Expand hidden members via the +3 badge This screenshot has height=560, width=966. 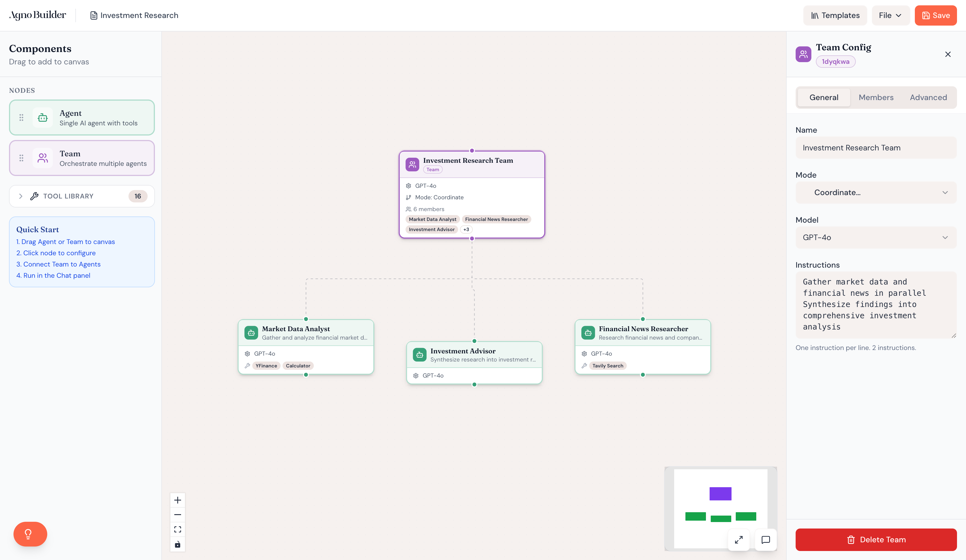[466, 229]
